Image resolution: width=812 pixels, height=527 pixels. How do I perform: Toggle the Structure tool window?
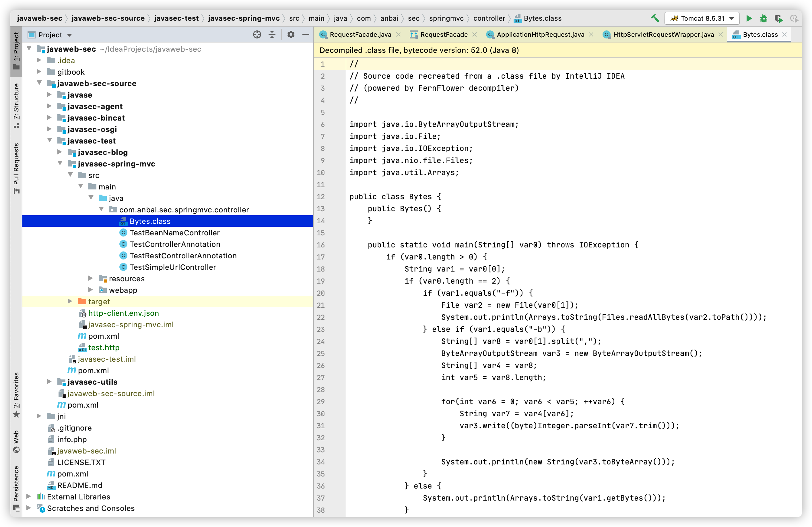tap(16, 105)
